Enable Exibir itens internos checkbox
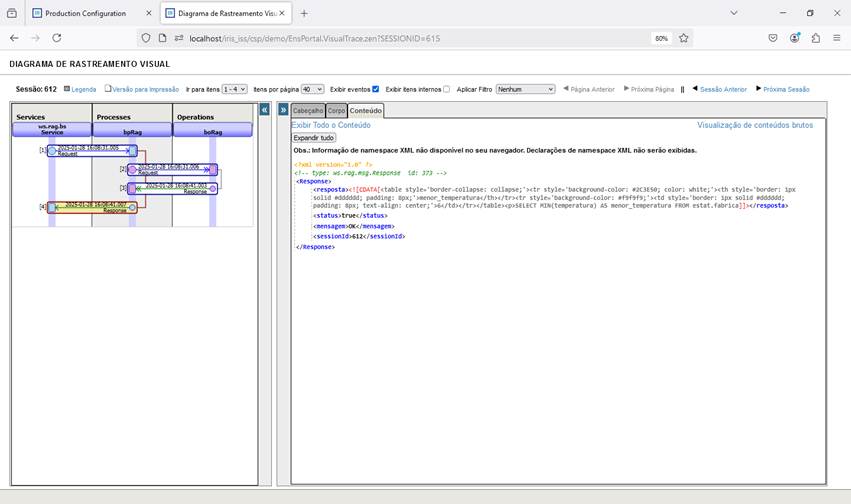The width and height of the screenshot is (851, 504). [446, 89]
